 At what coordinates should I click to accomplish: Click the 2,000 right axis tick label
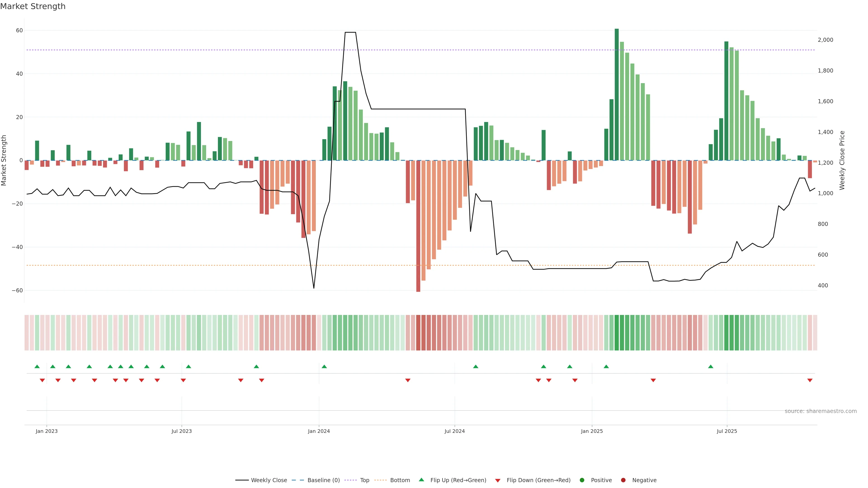pyautogui.click(x=825, y=40)
